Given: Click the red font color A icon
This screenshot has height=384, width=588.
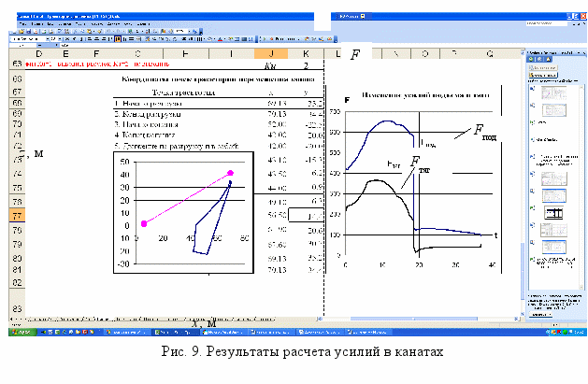Looking at the screenshot, I should 220,39.
